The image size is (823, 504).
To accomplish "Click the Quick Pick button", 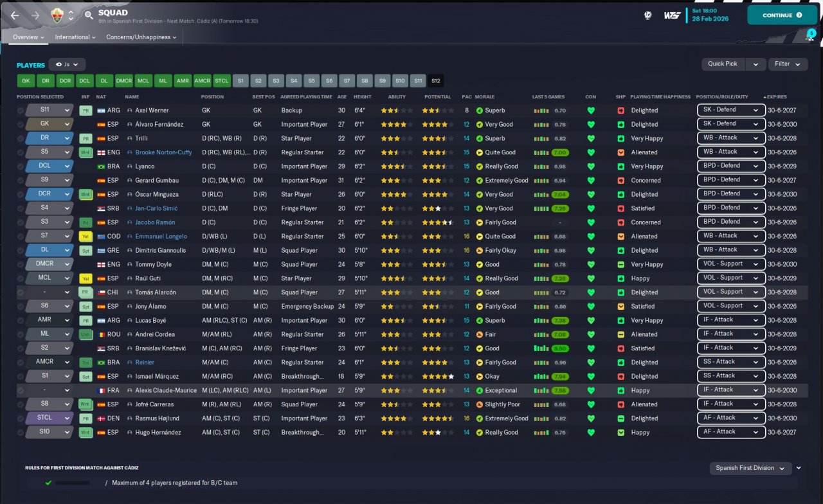I will [723, 64].
